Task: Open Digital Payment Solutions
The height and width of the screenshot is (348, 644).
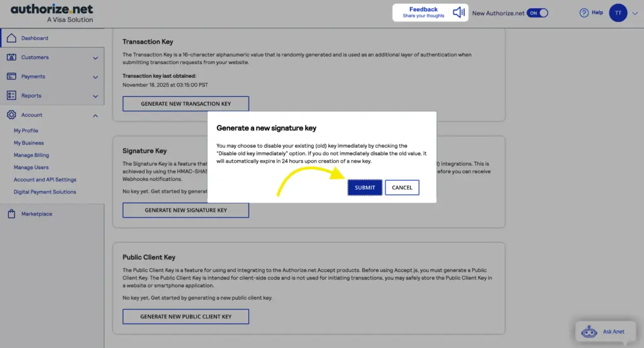Action: tap(45, 192)
